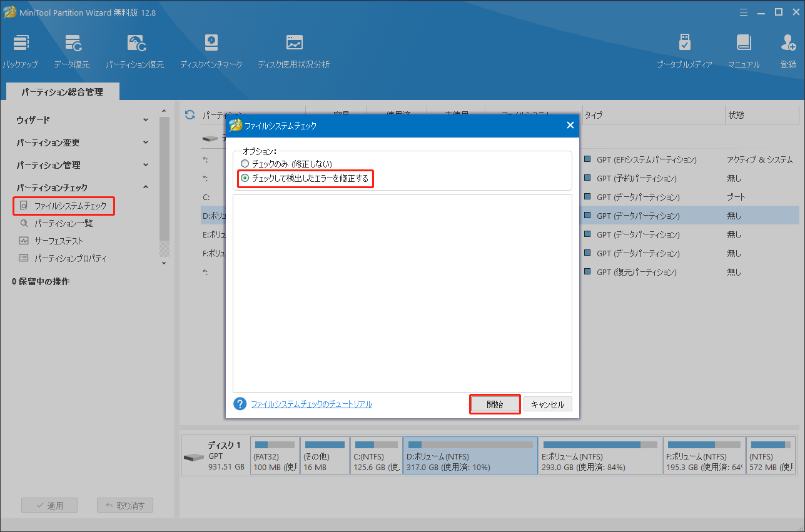Click the refresh icon beside partition header
Image resolution: width=805 pixels, height=532 pixels.
(x=190, y=115)
